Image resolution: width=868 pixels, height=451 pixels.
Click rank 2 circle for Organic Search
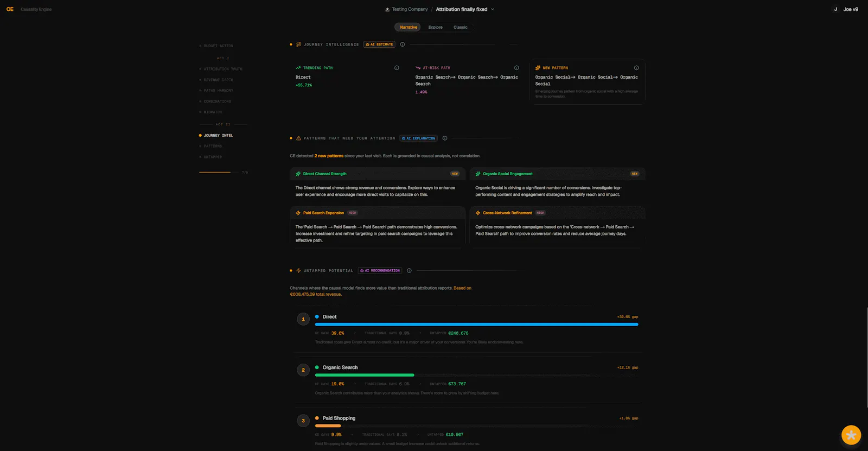point(303,370)
